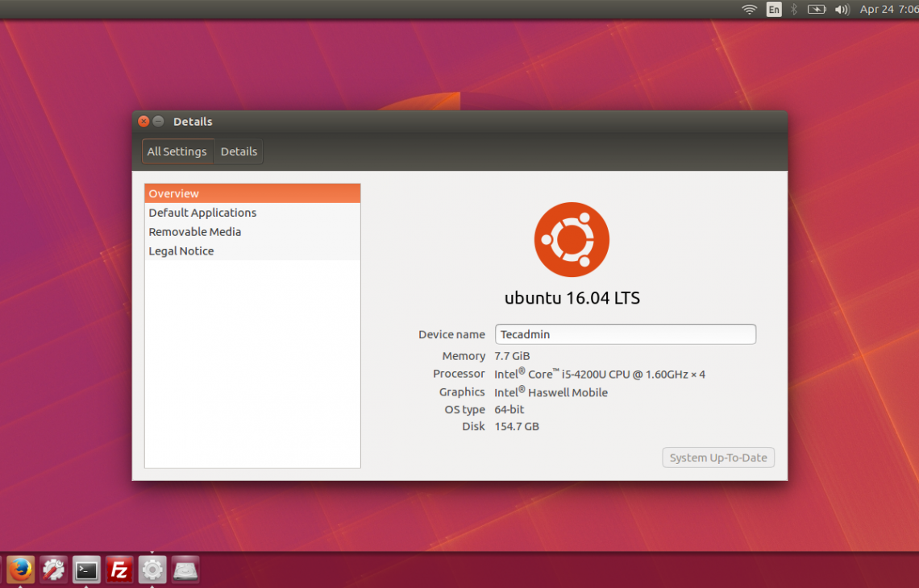Screen dimensions: 919x588
Task: Open the Terminal from the dock
Action: [x=86, y=570]
